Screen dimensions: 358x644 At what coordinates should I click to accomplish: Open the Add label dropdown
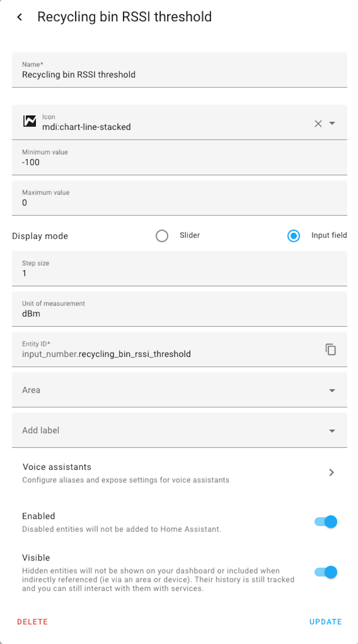tap(332, 431)
